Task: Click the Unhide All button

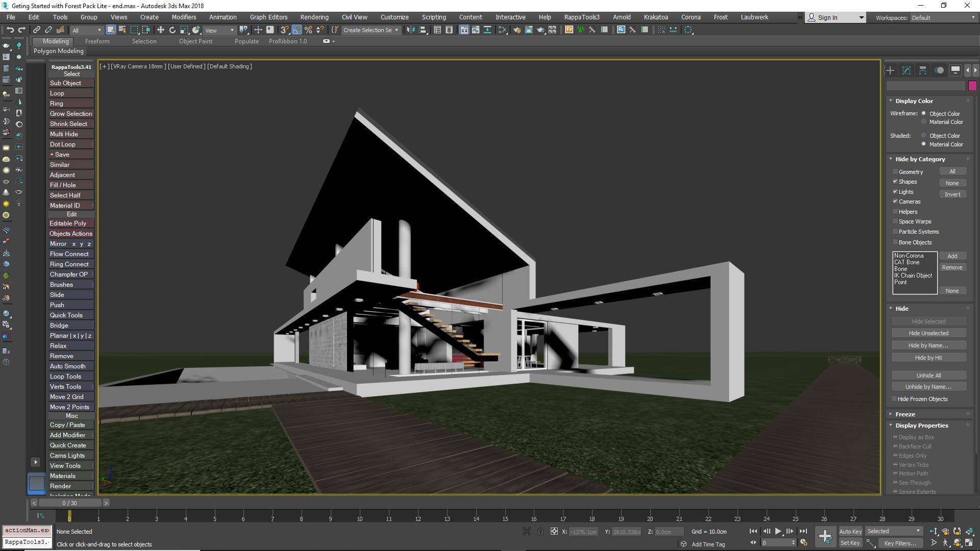Action: click(928, 375)
